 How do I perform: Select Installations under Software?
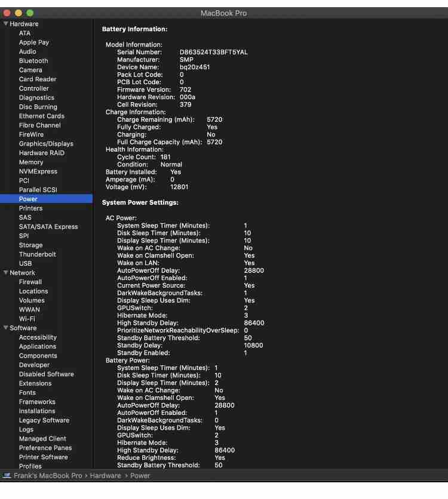tap(37, 411)
